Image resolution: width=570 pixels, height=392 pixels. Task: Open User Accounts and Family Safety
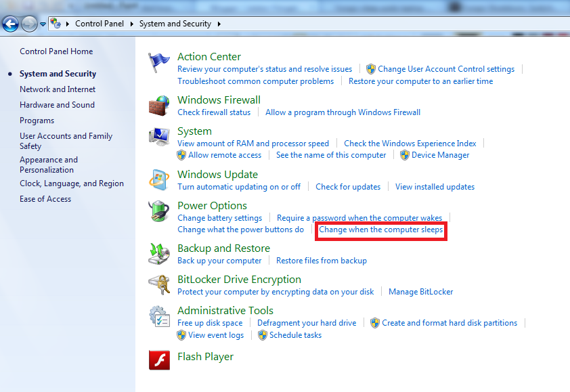pos(66,141)
